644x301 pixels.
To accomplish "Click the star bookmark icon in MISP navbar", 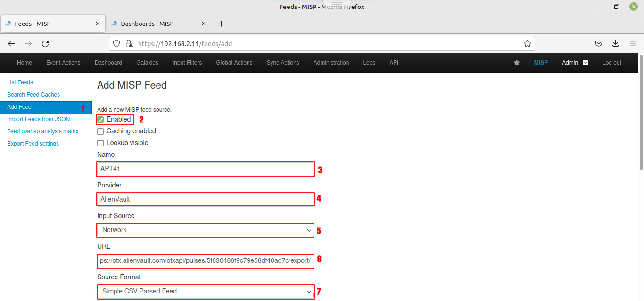I will pyautogui.click(x=517, y=63).
